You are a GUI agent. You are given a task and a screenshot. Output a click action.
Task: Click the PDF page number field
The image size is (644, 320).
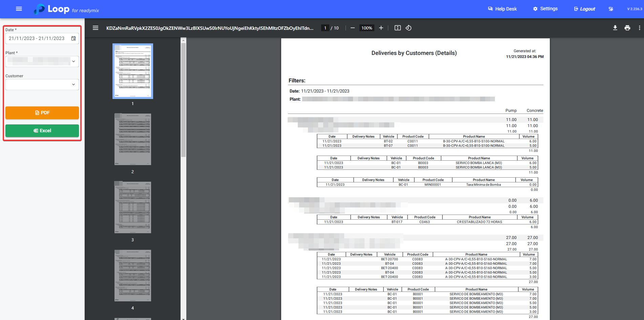tap(325, 28)
